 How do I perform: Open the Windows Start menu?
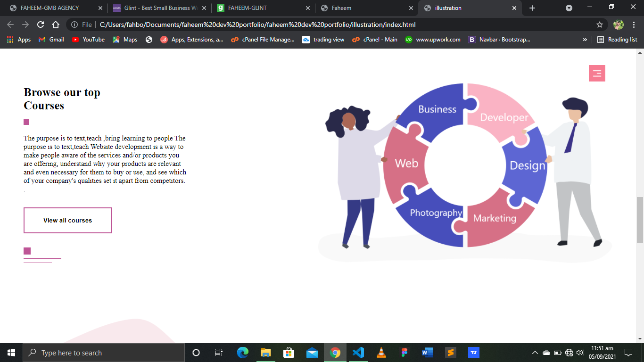coord(11,353)
